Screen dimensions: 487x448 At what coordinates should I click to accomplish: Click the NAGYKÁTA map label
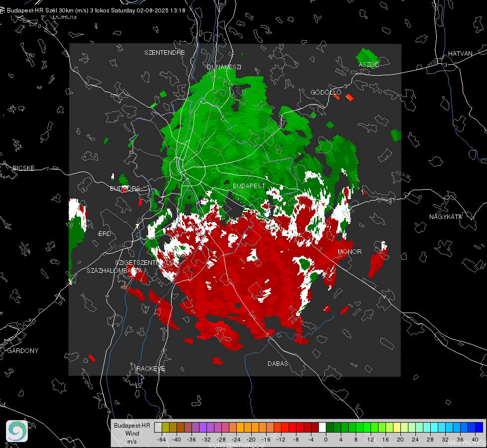tap(446, 217)
